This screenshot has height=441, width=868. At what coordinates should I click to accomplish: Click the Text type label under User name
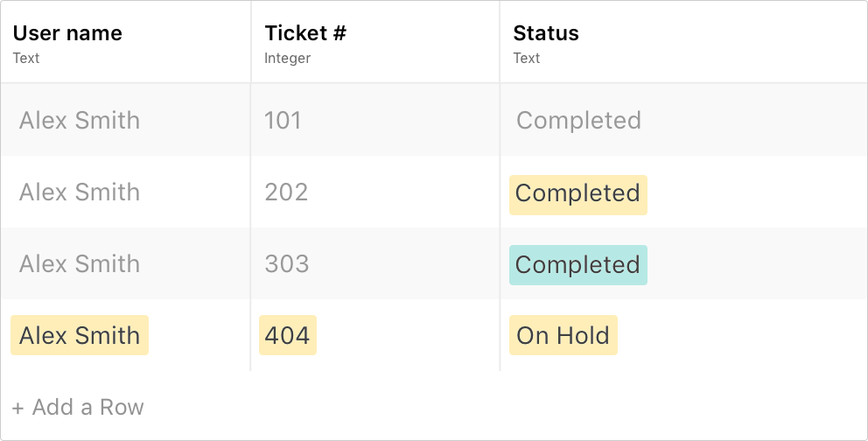26,58
